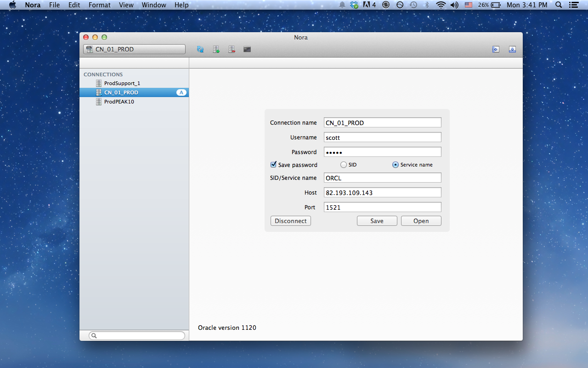The height and width of the screenshot is (368, 588).
Task: Click the Dropbox menu bar icon
Action: point(354,5)
